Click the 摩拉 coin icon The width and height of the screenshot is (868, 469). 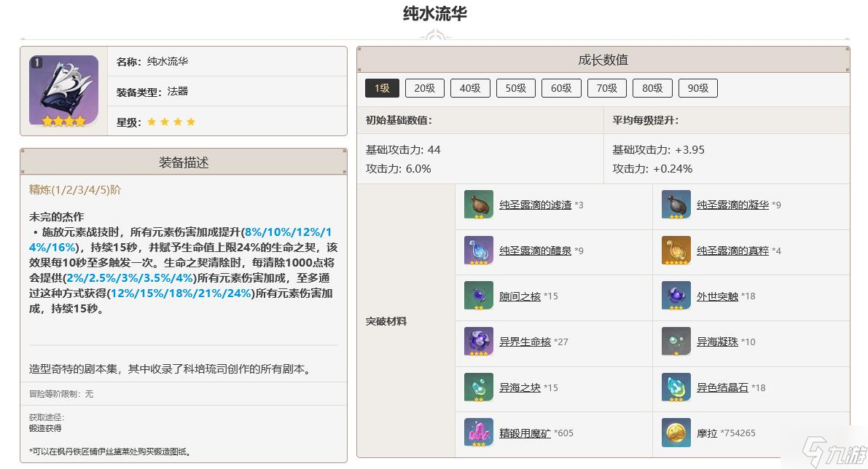click(676, 433)
